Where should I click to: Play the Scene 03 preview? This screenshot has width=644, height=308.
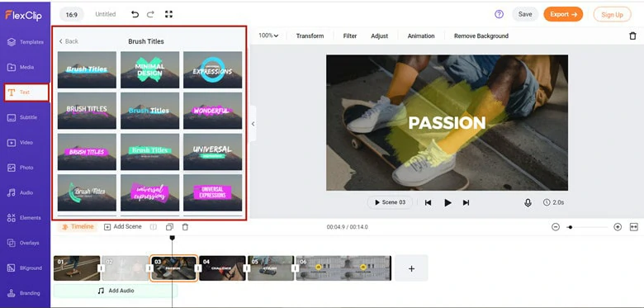coord(390,202)
